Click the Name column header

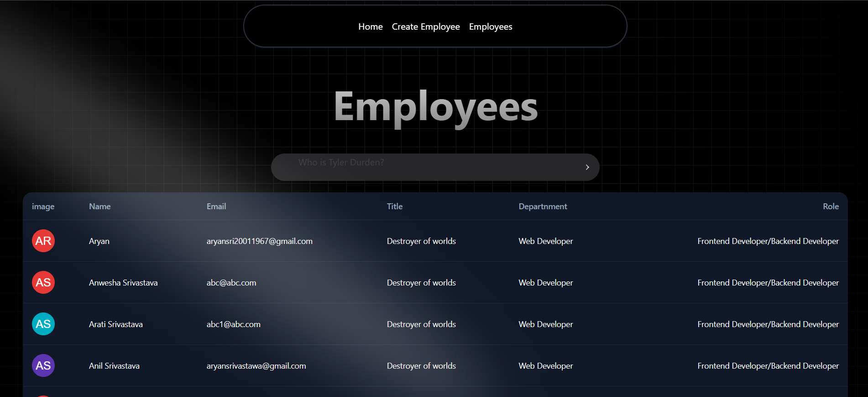pos(99,206)
